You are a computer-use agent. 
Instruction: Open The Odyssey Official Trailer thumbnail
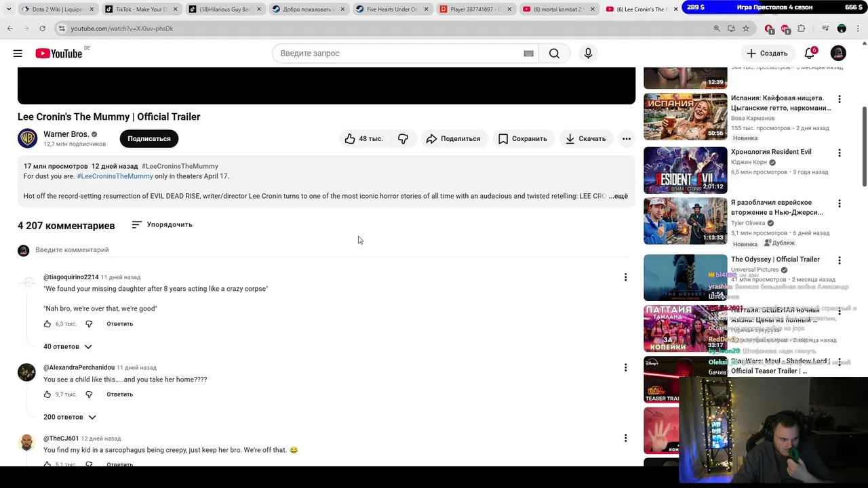pos(685,277)
